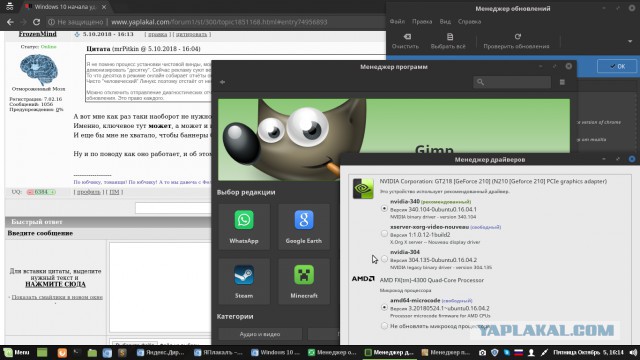This screenshot has height=360, width=640.
Task: Go back in the Software Manager window
Action: point(222,82)
